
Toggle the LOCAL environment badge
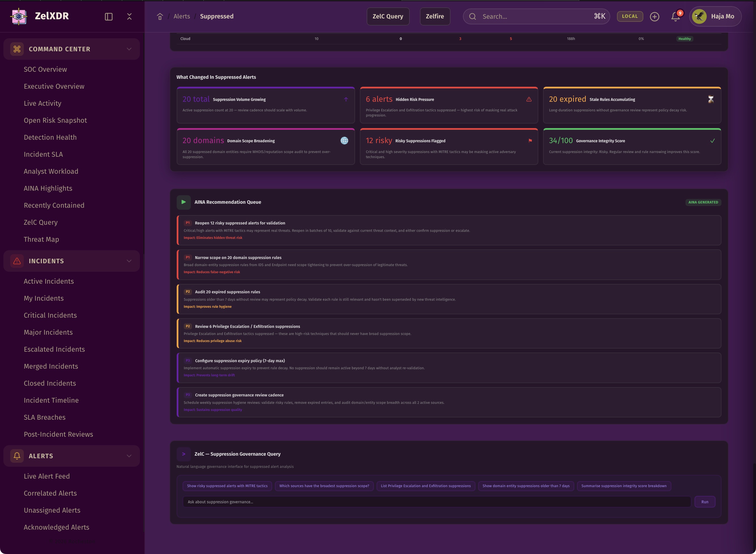(630, 16)
